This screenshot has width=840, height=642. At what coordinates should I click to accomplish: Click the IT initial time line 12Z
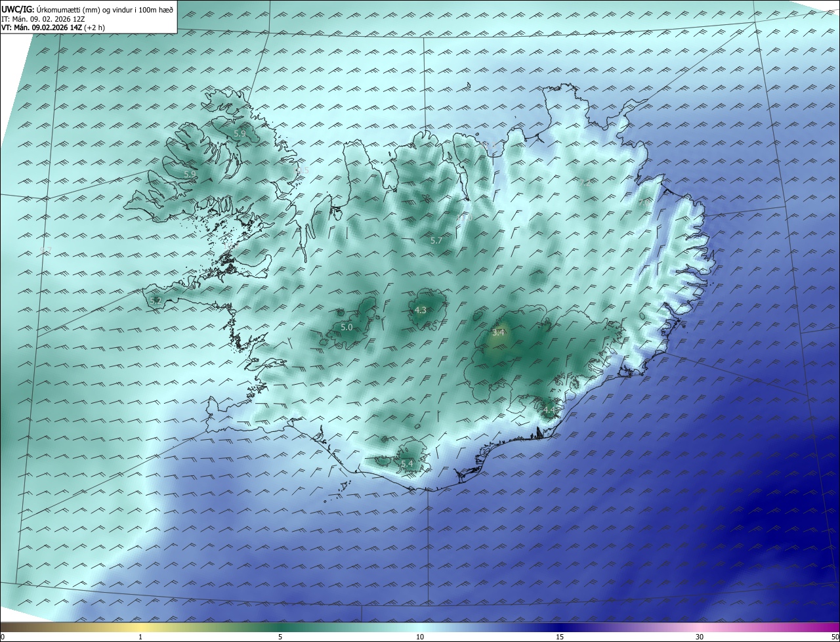pos(45,18)
